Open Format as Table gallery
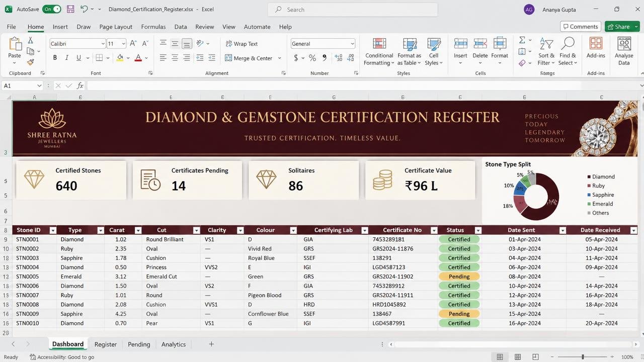The image size is (644, 362). [x=410, y=51]
